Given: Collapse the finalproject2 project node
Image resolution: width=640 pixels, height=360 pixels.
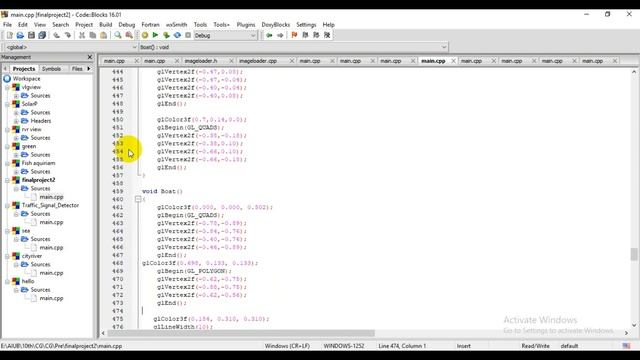Looking at the screenshot, I should click(x=7, y=180).
